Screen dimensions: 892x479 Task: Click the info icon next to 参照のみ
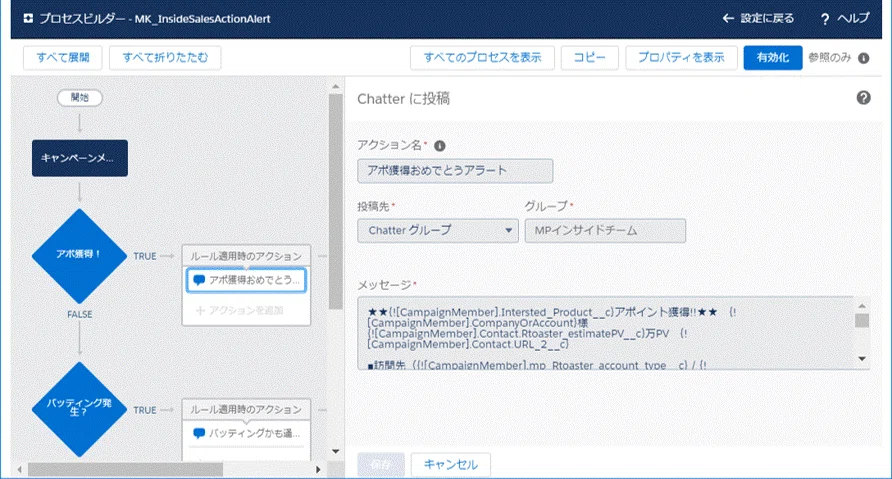tap(864, 58)
